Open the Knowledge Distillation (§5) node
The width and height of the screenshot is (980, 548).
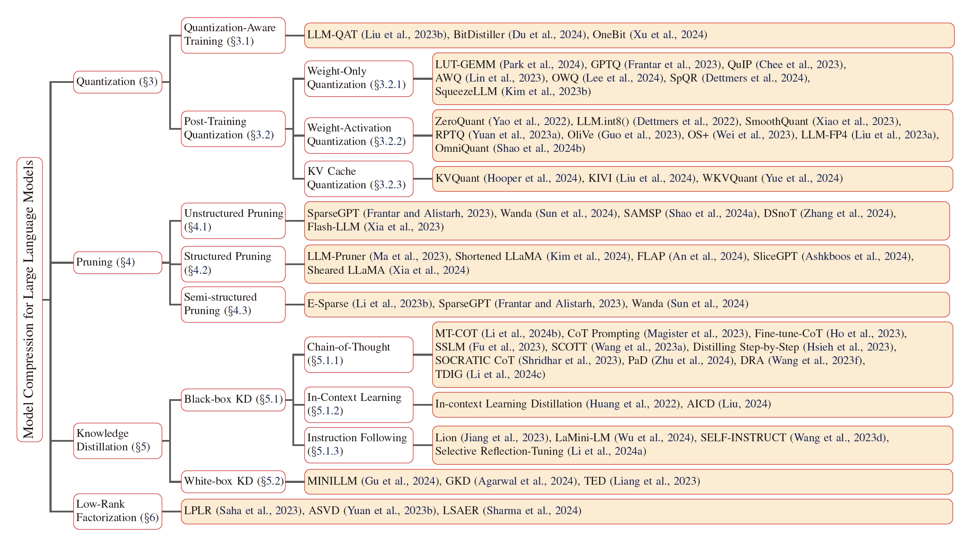pyautogui.click(x=118, y=440)
